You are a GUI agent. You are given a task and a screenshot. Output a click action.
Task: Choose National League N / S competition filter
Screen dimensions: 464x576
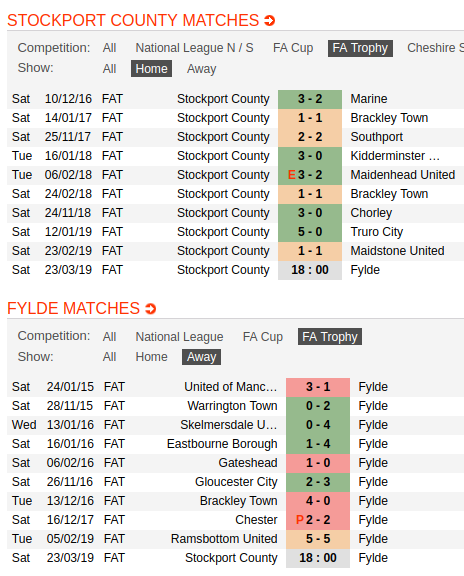(x=194, y=48)
